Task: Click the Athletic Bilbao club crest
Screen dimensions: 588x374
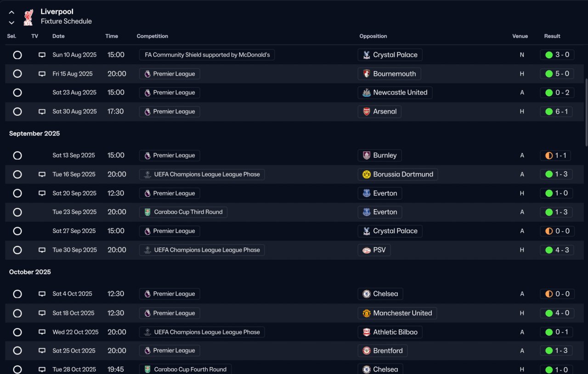Action: [367, 332]
